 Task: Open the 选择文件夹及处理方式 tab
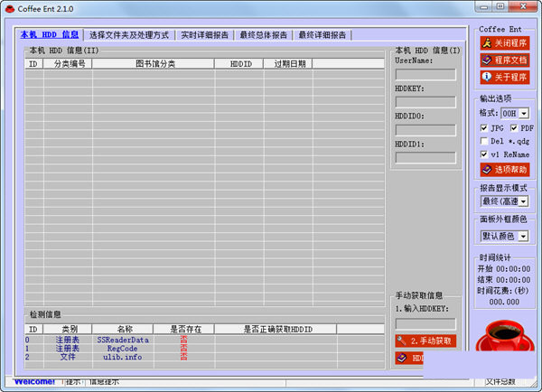[x=129, y=35]
